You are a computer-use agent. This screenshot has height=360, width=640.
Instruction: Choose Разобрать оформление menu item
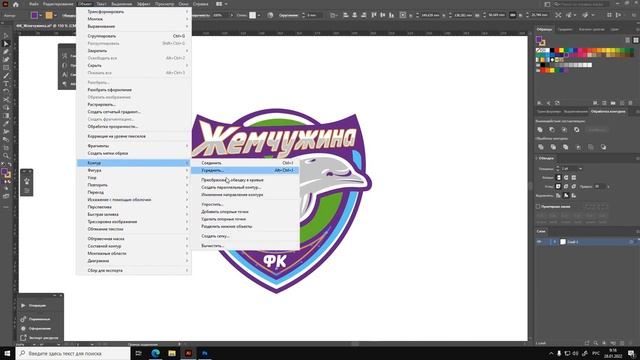[x=134, y=90]
